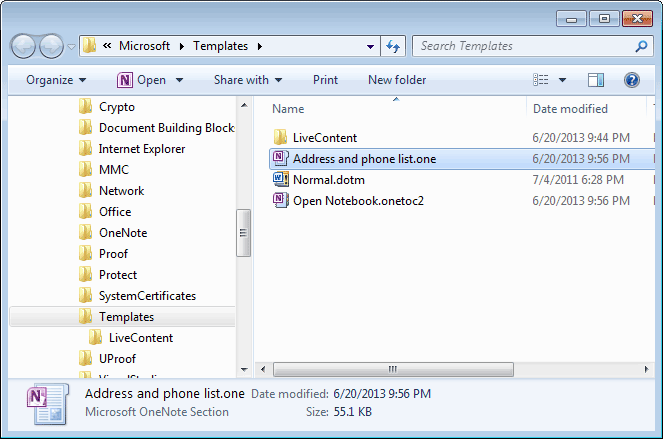This screenshot has width=663, height=439.
Task: Click the Back navigation arrow
Action: (23, 46)
